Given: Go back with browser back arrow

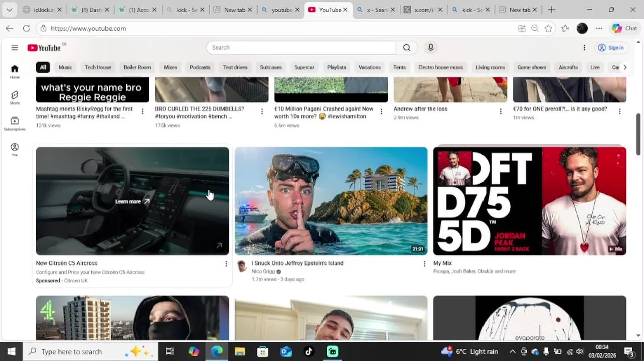Looking at the screenshot, I should point(9,28).
